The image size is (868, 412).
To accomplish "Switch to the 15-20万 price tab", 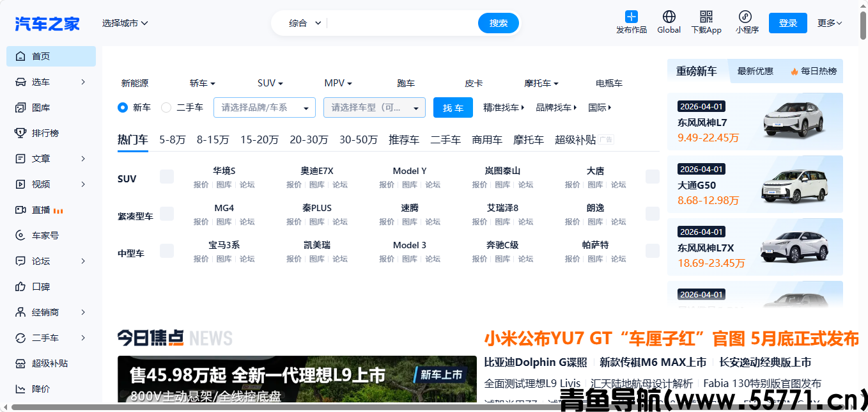I will [x=260, y=139].
